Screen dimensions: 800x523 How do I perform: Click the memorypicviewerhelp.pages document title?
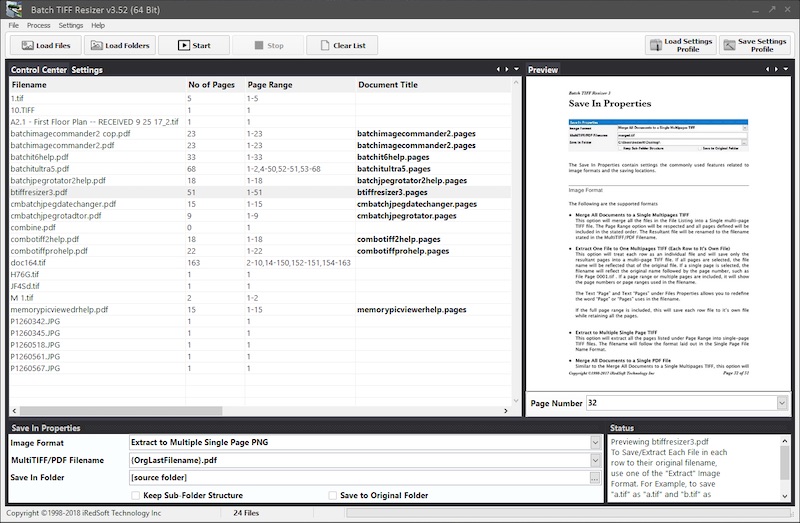412,310
